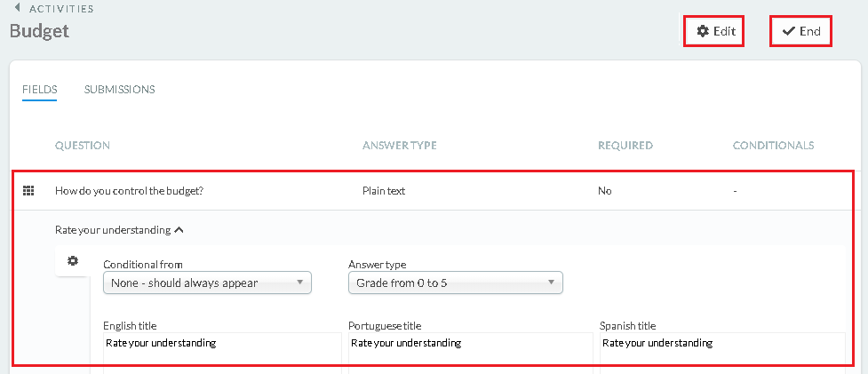
Task: Switch to the Submissions tab
Action: point(120,89)
